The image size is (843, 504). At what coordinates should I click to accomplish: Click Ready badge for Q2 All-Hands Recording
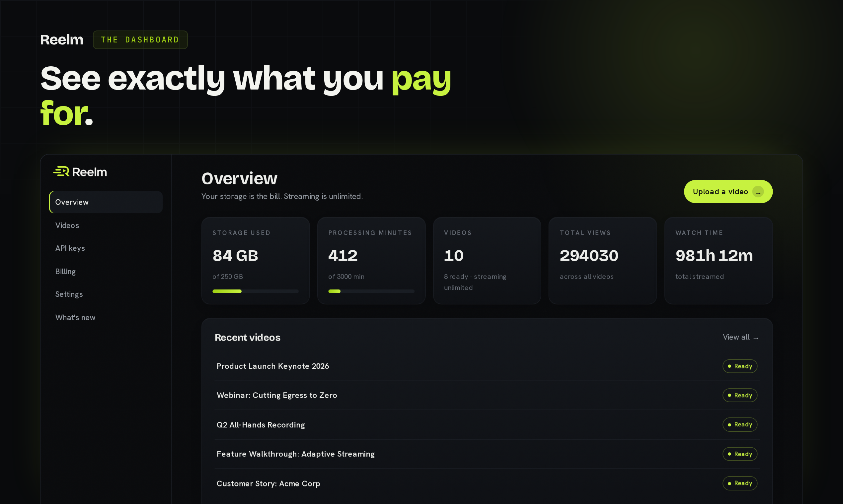[740, 424]
